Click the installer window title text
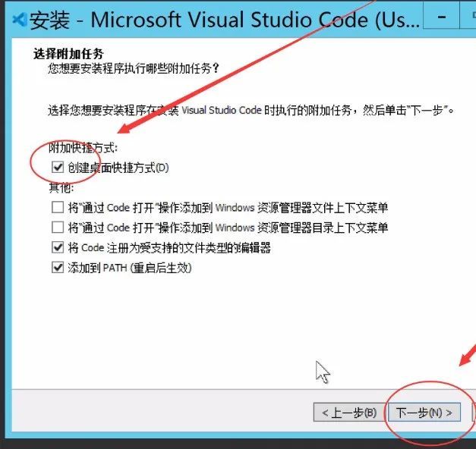 point(225,20)
